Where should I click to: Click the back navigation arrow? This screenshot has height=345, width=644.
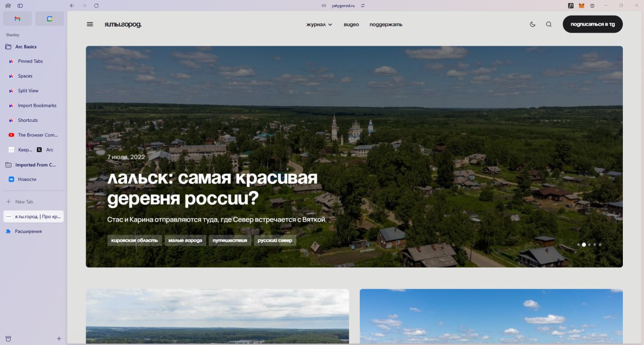71,6
